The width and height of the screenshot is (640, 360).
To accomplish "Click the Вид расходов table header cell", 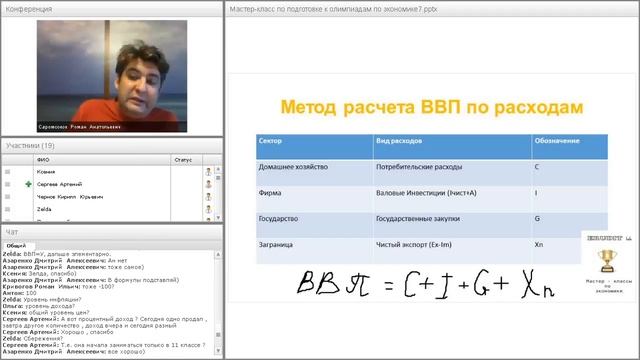I will (x=452, y=147).
